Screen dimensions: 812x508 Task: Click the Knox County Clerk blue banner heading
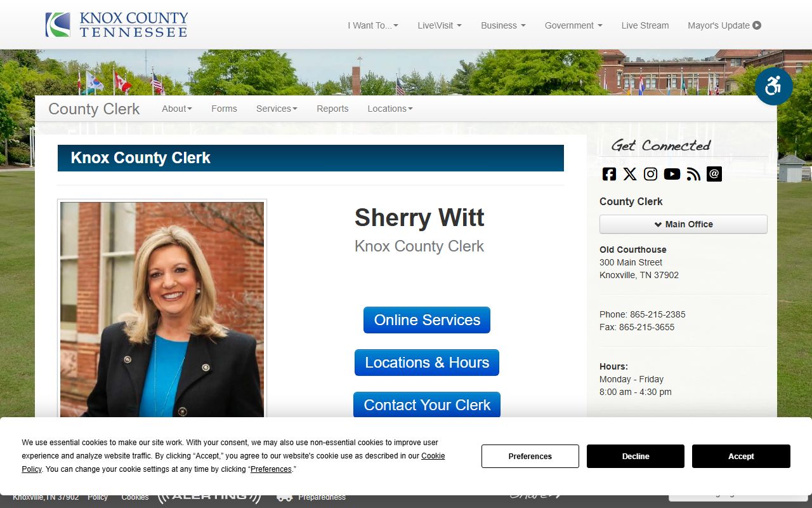tap(311, 158)
